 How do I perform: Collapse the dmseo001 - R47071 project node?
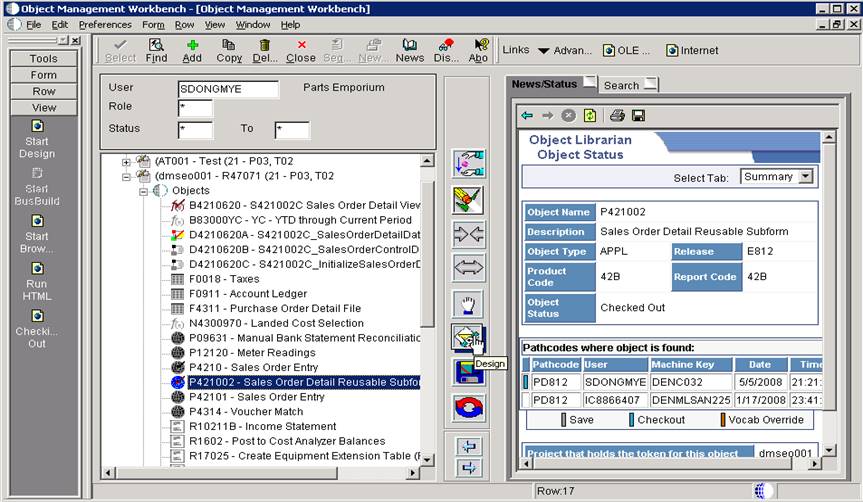pyautogui.click(x=126, y=177)
